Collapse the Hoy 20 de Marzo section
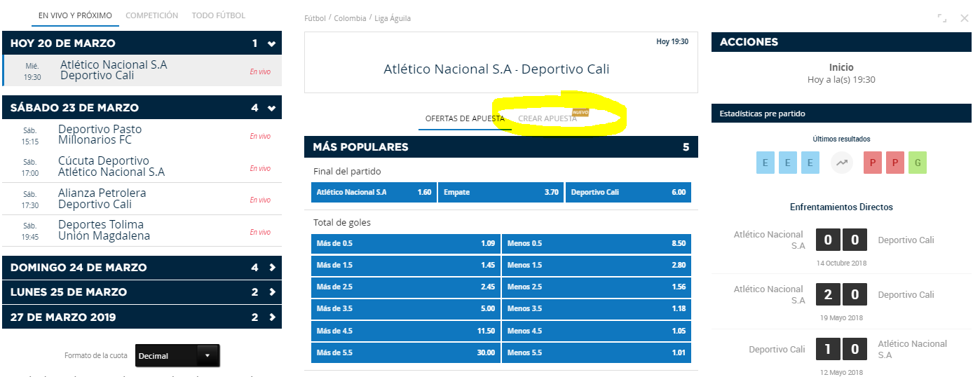The height and width of the screenshot is (377, 980). click(272, 43)
